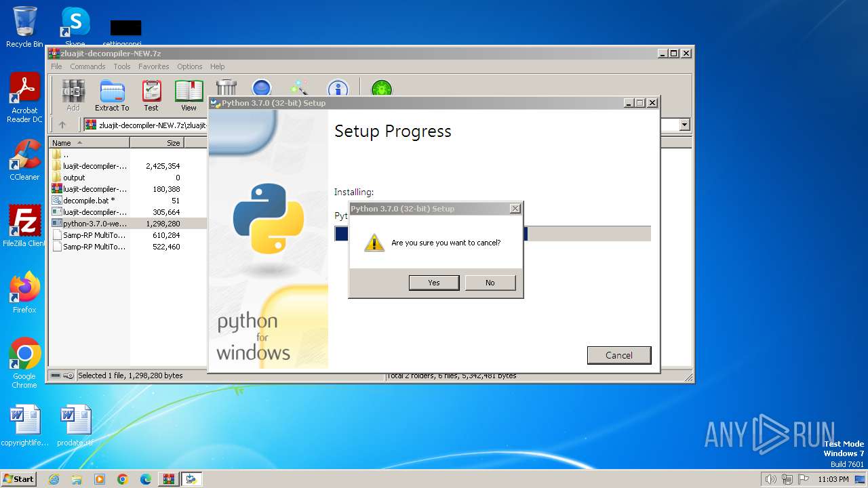This screenshot has width=868, height=488.
Task: Click the key password icon in status bar
Action: (x=68, y=375)
